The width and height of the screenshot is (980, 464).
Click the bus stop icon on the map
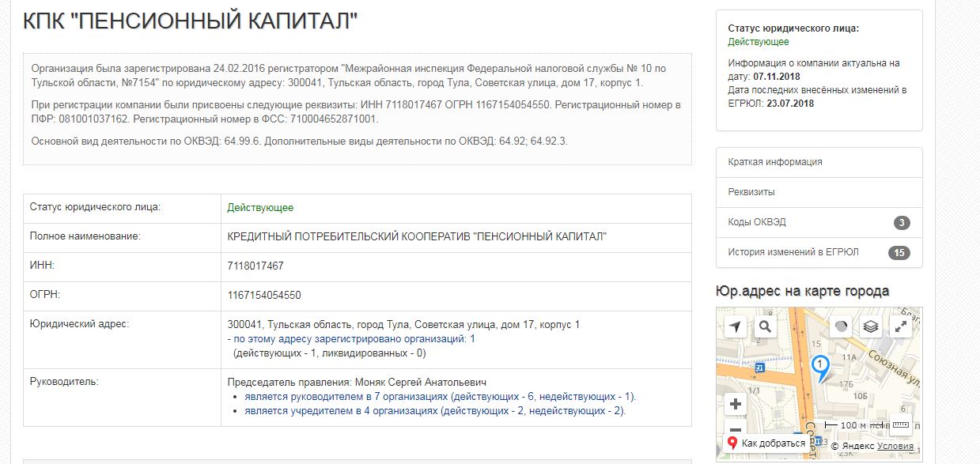pyautogui.click(x=759, y=367)
